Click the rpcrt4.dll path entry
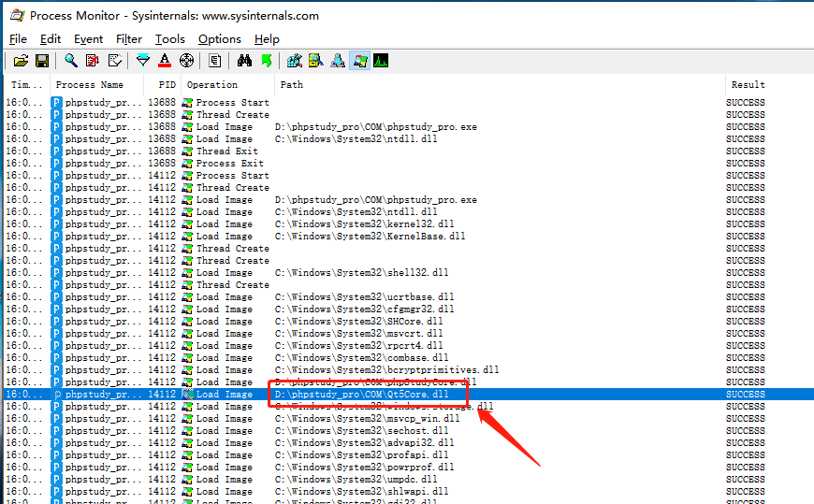814x504 pixels. pos(358,346)
